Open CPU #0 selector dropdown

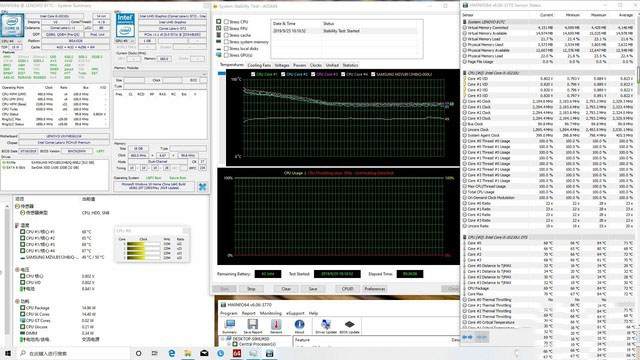pyautogui.click(x=11, y=41)
